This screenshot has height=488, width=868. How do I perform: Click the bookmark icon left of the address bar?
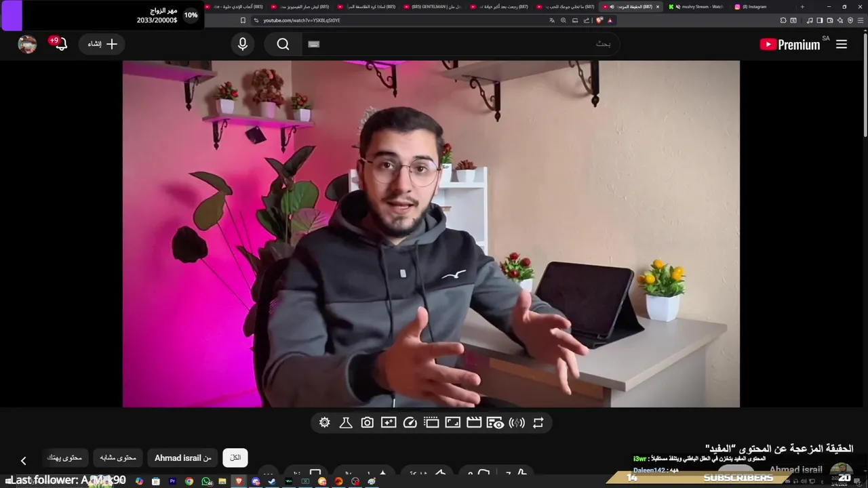243,20
